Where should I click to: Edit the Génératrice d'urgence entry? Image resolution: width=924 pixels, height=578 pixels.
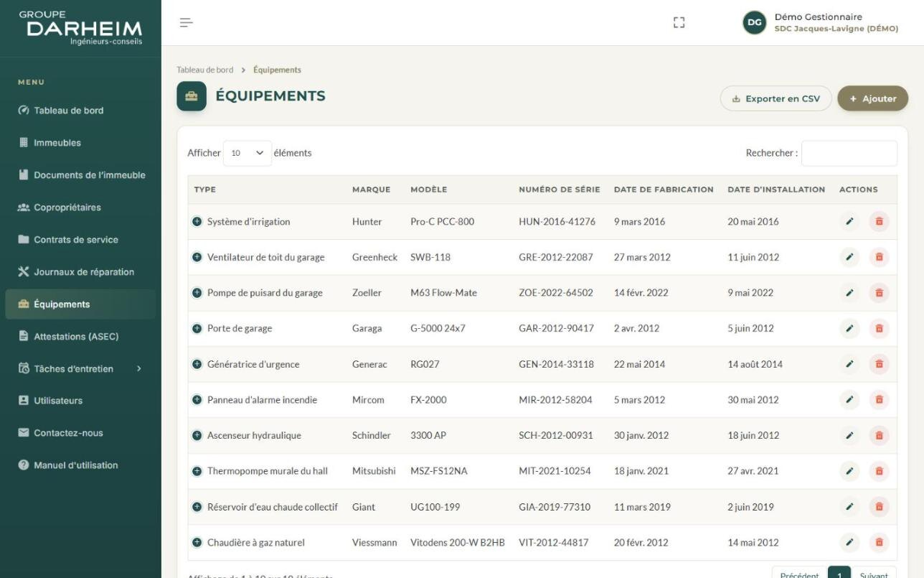coord(849,365)
